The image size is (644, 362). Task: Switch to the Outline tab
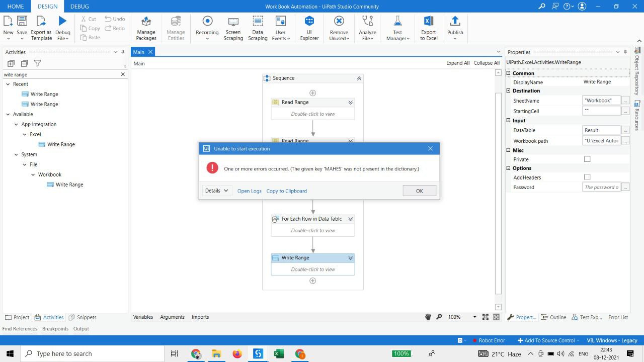tap(553, 317)
